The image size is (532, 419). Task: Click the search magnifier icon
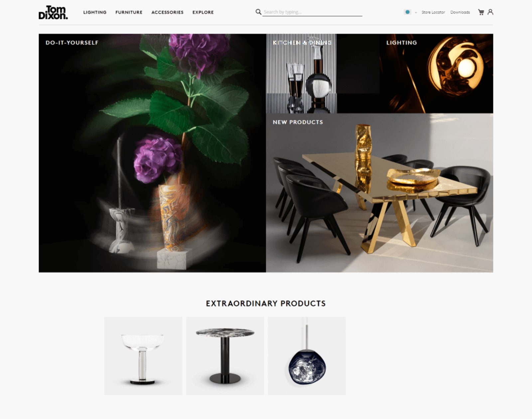click(258, 12)
